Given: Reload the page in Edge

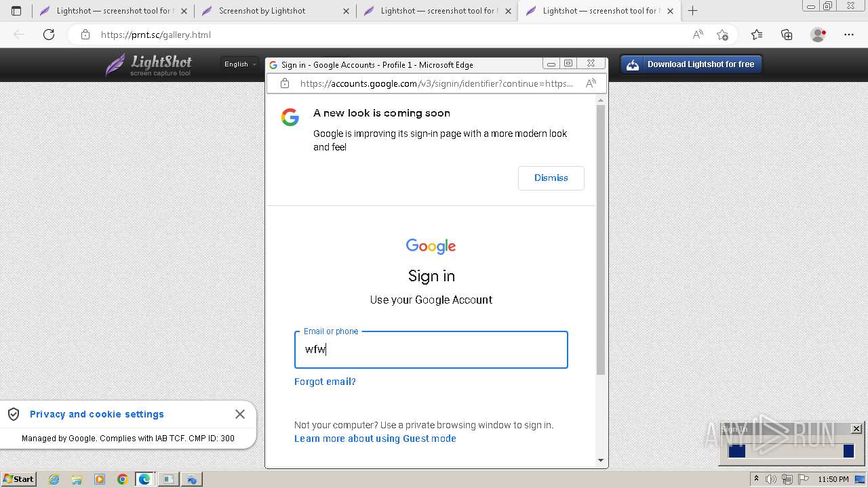Looking at the screenshot, I should click(49, 35).
